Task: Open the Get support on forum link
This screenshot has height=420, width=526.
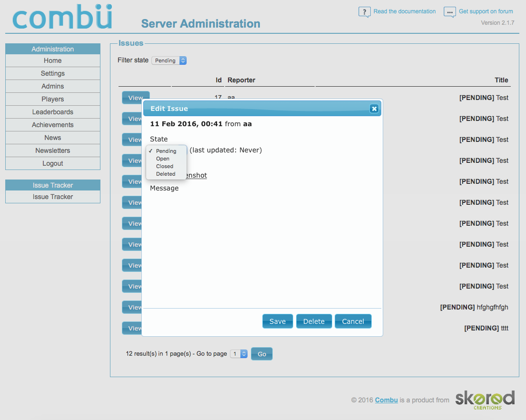Action: (486, 11)
